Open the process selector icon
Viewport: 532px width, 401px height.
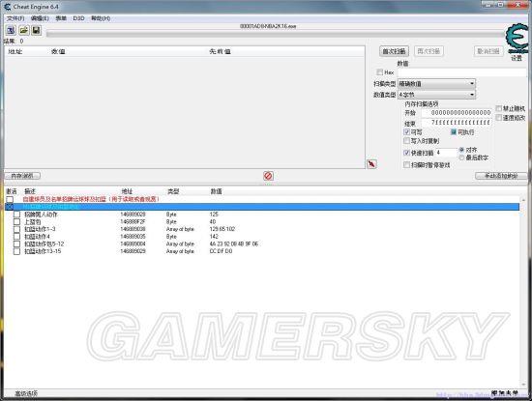tap(11, 30)
